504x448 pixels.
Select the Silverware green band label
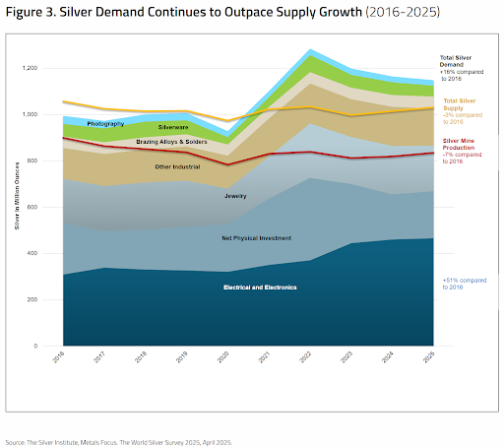[173, 127]
